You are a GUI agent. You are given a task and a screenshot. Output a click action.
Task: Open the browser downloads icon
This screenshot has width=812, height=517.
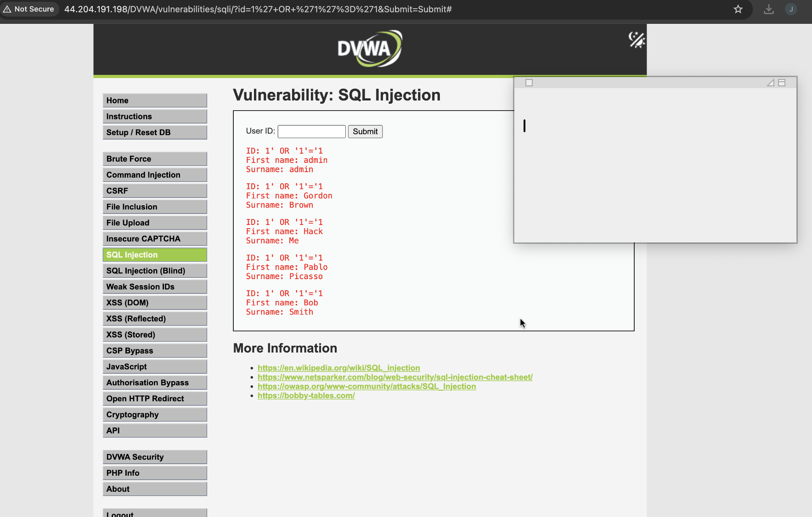click(x=769, y=9)
